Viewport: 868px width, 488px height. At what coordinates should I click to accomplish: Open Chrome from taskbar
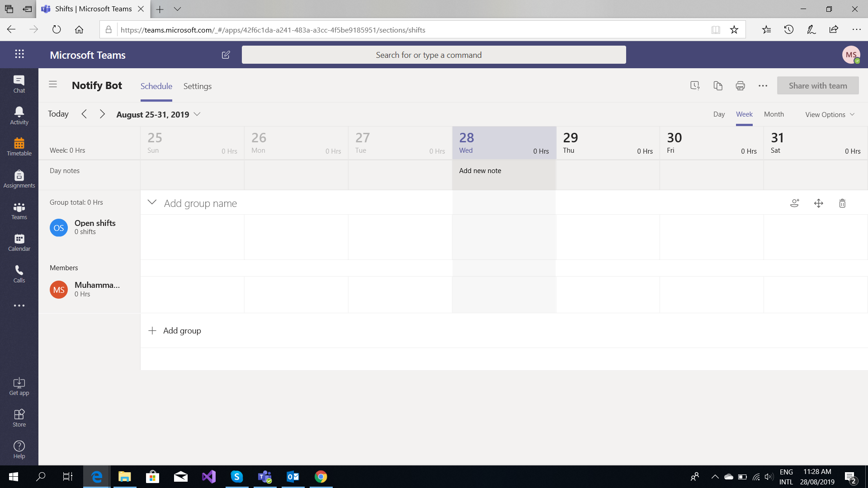(321, 477)
